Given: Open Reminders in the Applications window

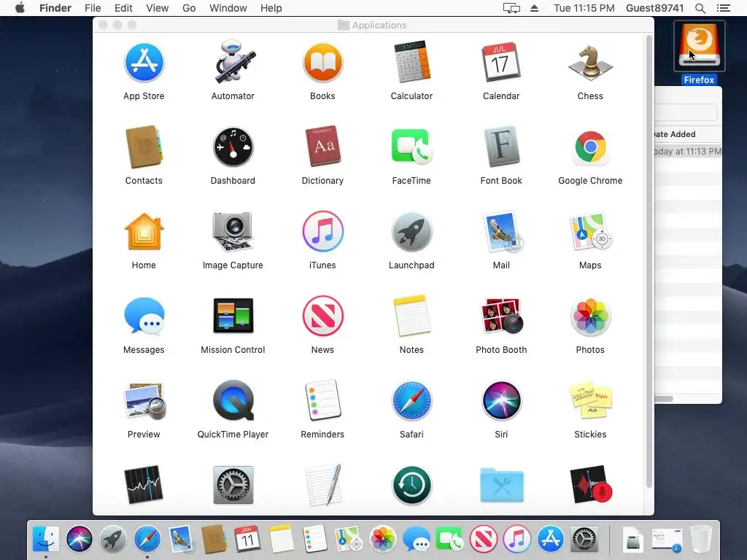Looking at the screenshot, I should (x=322, y=401).
